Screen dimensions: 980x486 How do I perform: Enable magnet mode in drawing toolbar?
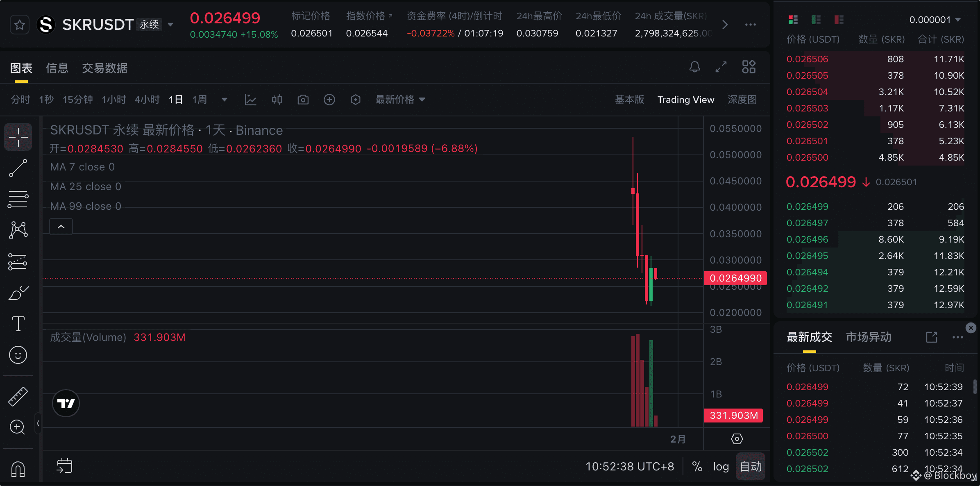point(18,469)
